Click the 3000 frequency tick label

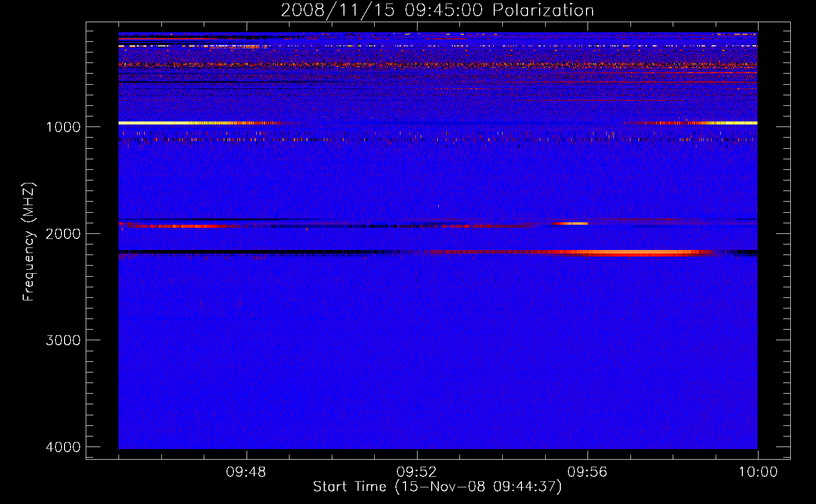point(64,340)
